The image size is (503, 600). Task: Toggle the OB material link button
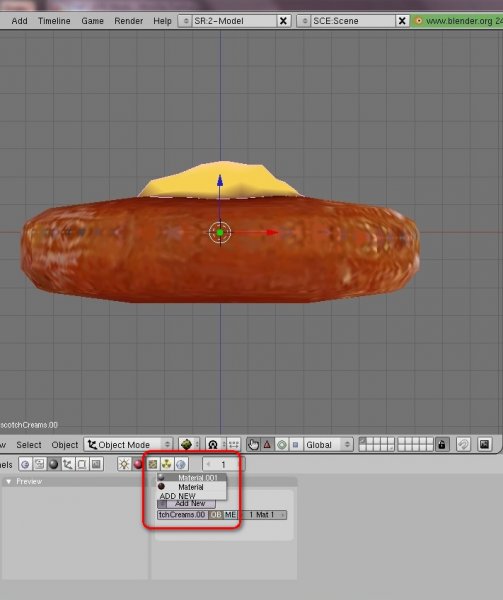[x=216, y=515]
